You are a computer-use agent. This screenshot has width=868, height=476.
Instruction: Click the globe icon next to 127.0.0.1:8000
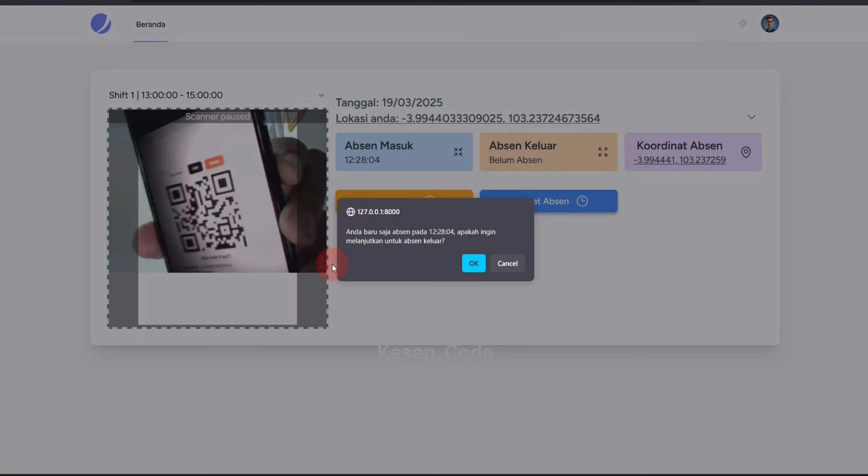point(350,212)
